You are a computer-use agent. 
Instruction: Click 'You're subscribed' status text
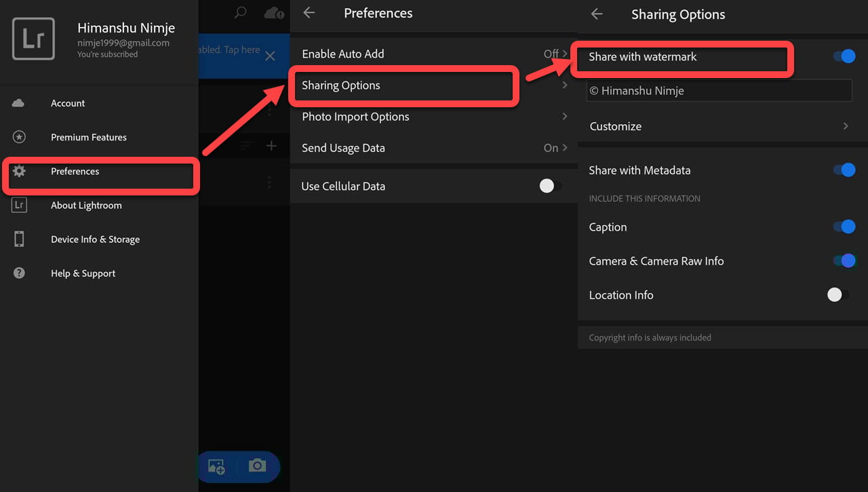(x=107, y=54)
